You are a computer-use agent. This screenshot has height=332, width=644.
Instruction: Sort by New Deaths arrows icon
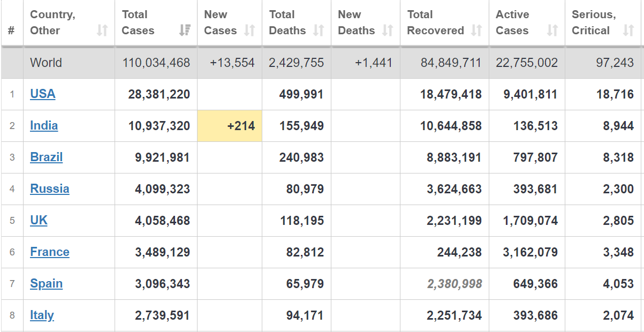point(388,31)
